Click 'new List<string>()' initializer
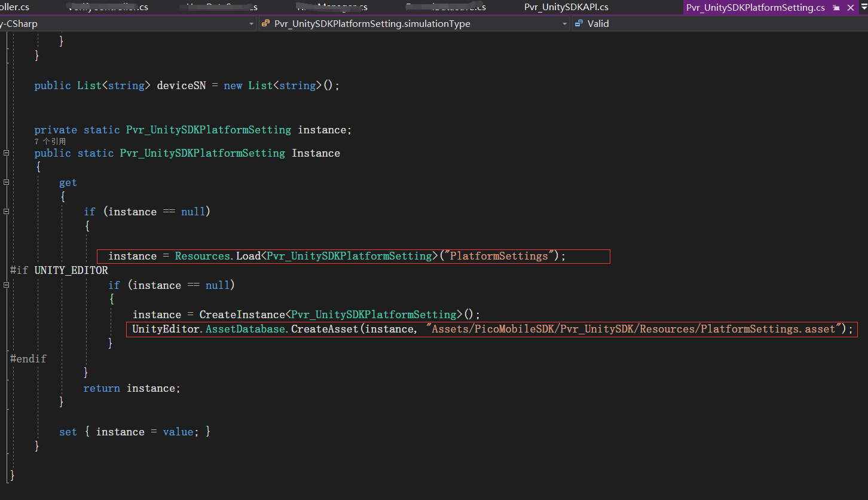868x500 pixels. 282,86
